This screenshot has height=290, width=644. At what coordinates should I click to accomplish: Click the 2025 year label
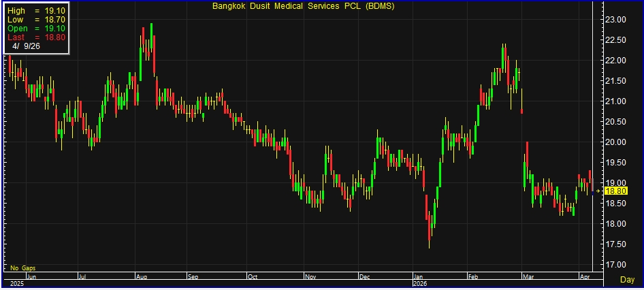click(x=15, y=283)
